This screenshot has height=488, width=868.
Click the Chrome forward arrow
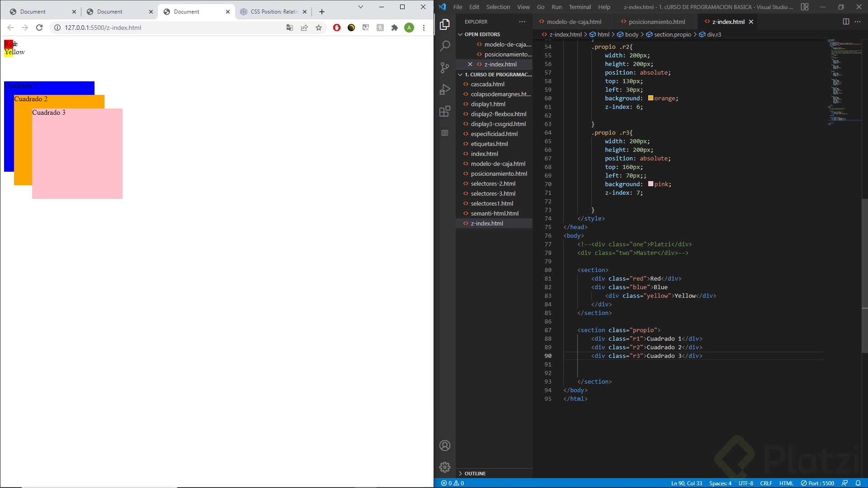[x=25, y=28]
